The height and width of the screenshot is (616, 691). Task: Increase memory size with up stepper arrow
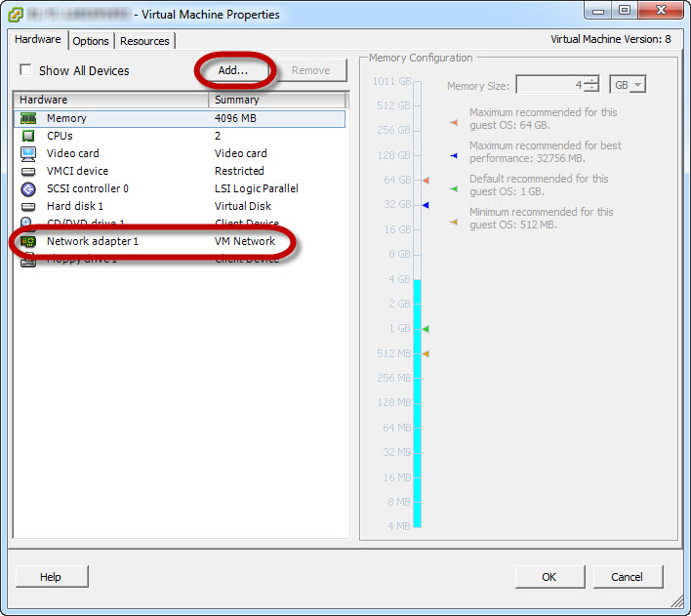[x=591, y=80]
